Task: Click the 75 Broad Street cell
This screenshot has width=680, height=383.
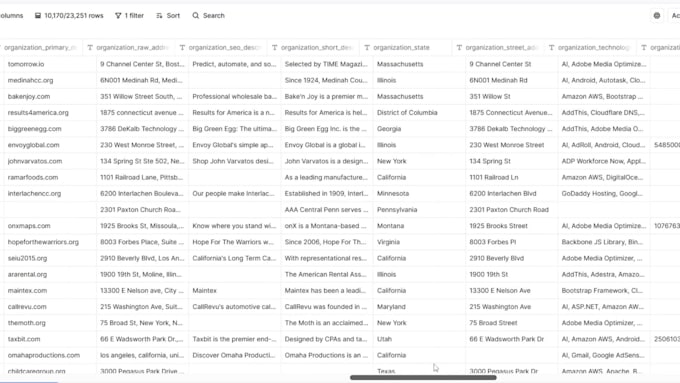Action: [512, 323]
